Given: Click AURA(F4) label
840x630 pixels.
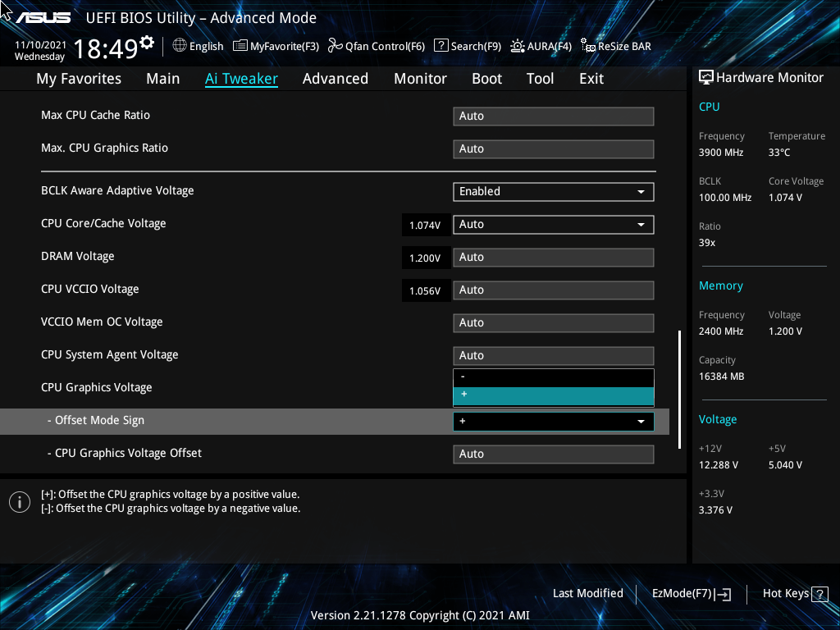Looking at the screenshot, I should pyautogui.click(x=549, y=47).
